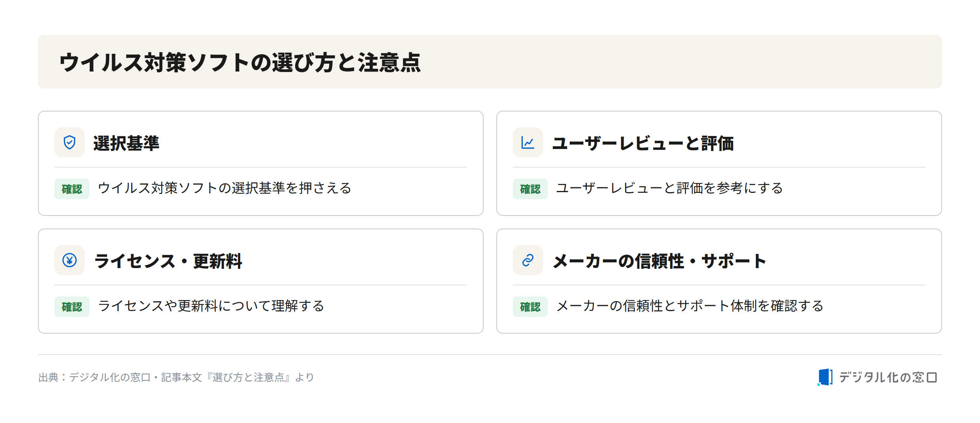The image size is (980, 423).
Task: Click the 確認 badge in the ライセンス card
Action: click(72, 307)
